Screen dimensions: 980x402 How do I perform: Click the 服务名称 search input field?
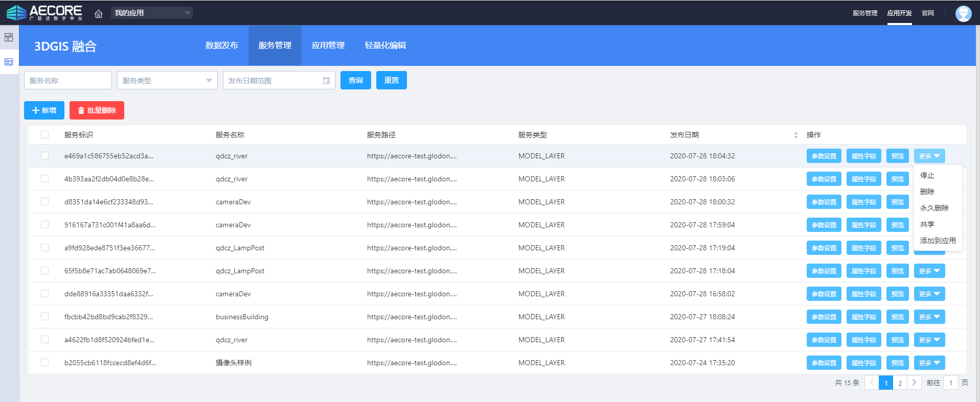(x=68, y=81)
